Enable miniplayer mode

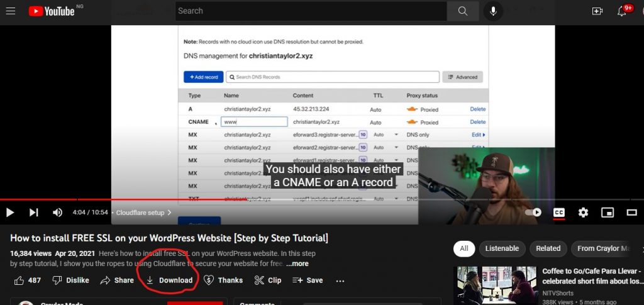coord(608,212)
